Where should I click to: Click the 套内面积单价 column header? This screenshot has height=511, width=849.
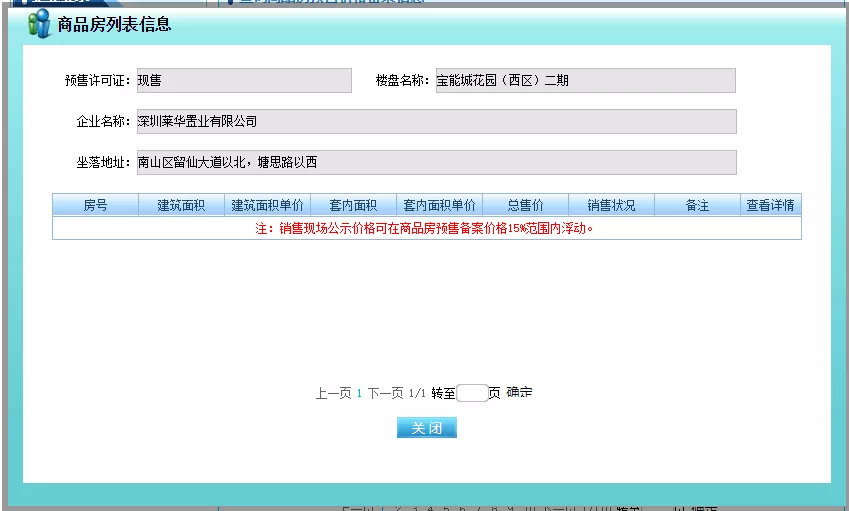coord(439,206)
